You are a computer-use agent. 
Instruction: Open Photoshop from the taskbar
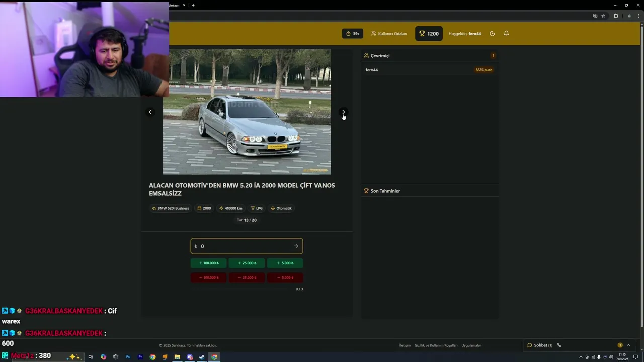128,357
